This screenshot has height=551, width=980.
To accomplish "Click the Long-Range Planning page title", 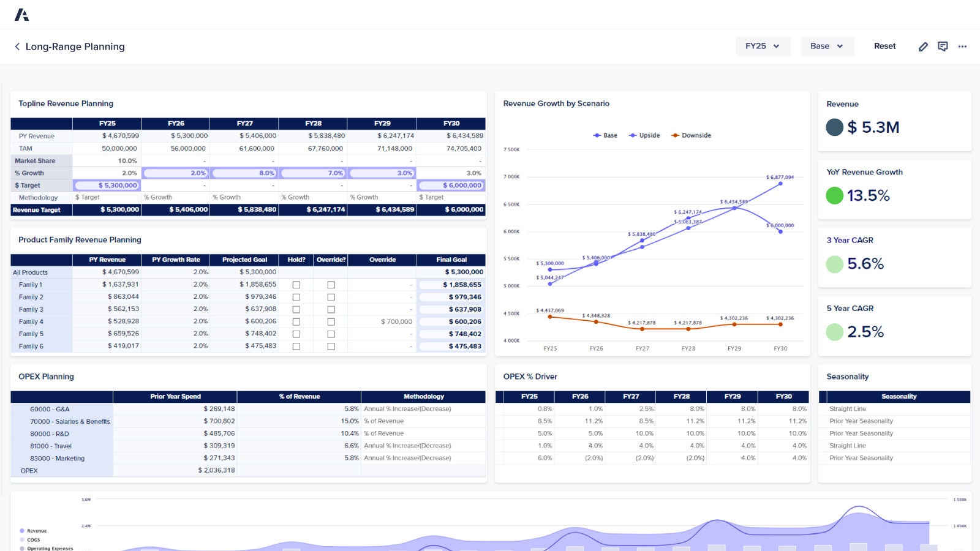I will (75, 47).
